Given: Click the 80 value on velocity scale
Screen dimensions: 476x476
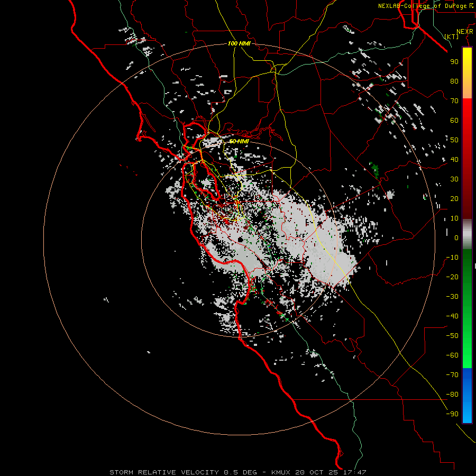Looking at the screenshot, I should pos(454,81).
